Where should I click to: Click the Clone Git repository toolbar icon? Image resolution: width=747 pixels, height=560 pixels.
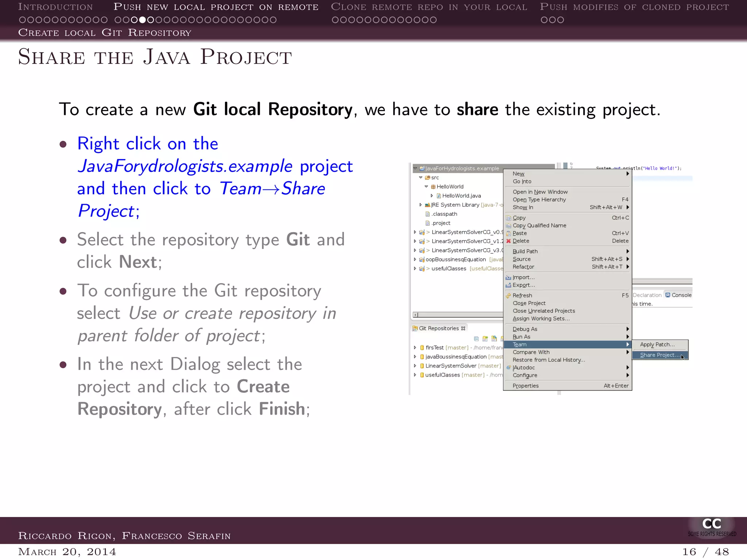click(x=494, y=339)
